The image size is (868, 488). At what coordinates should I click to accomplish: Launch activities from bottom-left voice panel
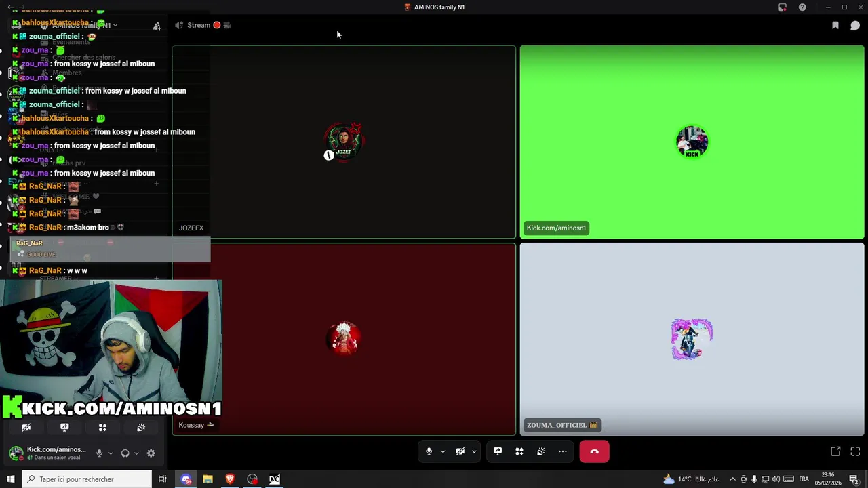102,428
